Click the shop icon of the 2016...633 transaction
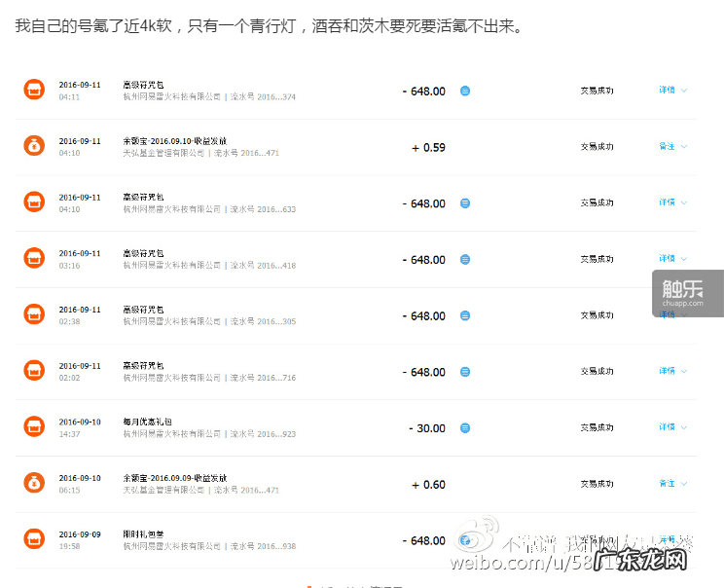The width and height of the screenshot is (724, 588). pyautogui.click(x=34, y=202)
